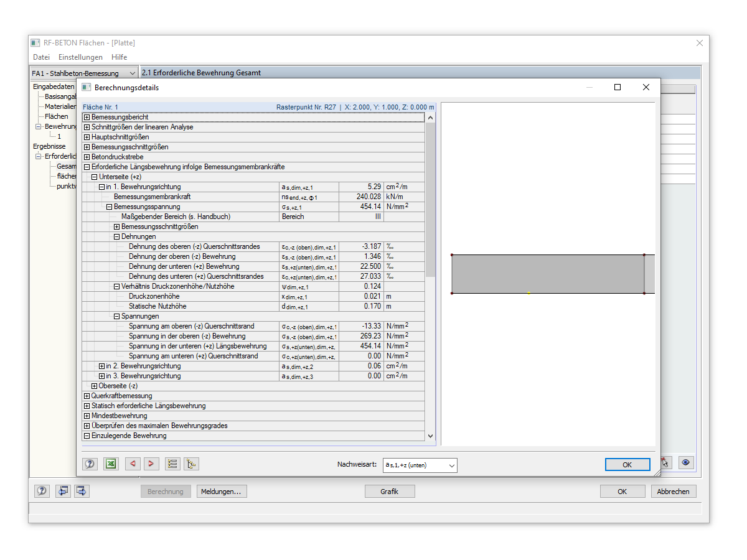Confirm the Berechnungsdetails dialog with OK
The height and width of the screenshot is (560, 747).
click(x=627, y=465)
